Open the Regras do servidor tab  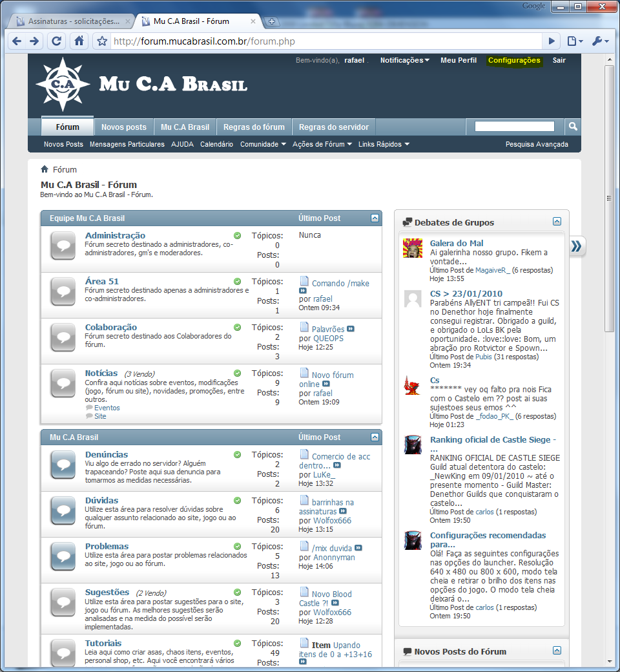coord(333,127)
